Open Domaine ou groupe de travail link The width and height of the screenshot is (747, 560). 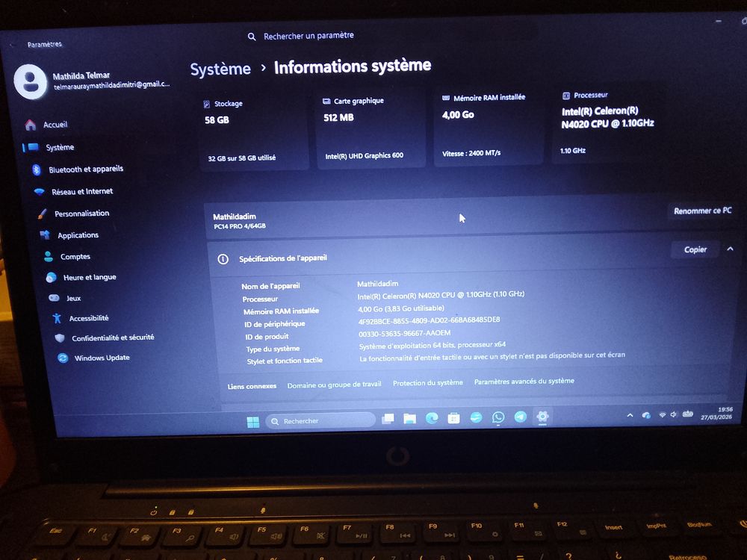click(334, 385)
